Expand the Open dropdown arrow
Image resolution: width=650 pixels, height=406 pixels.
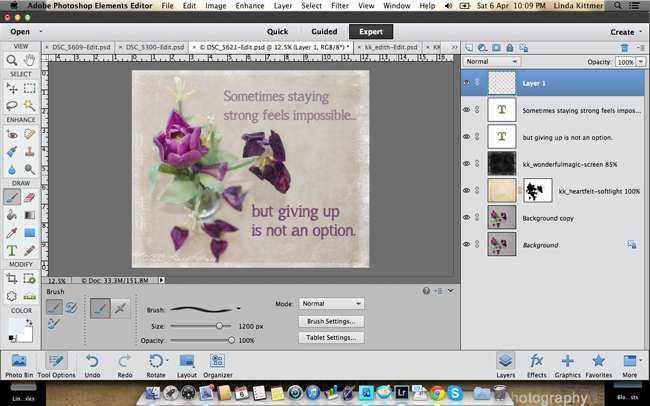click(x=41, y=32)
